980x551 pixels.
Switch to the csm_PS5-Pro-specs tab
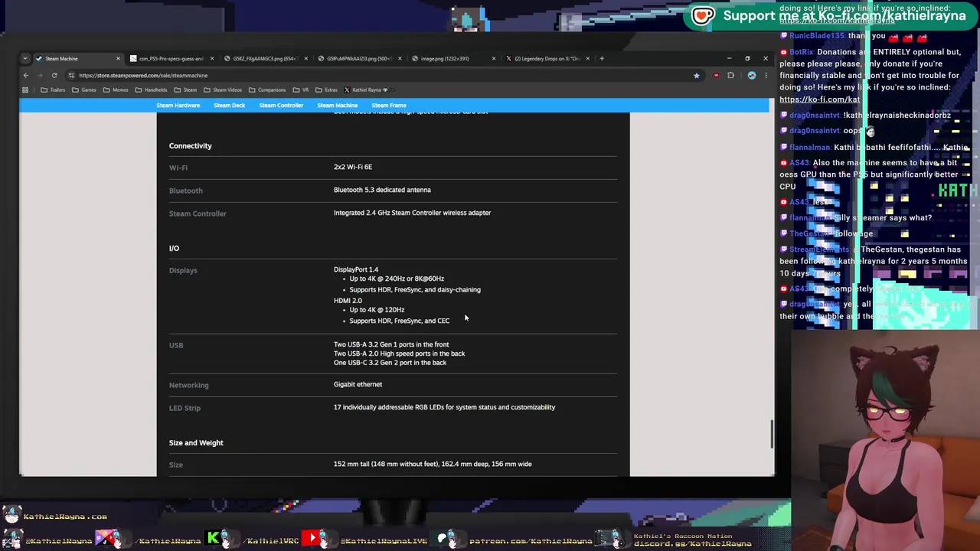[171, 58]
